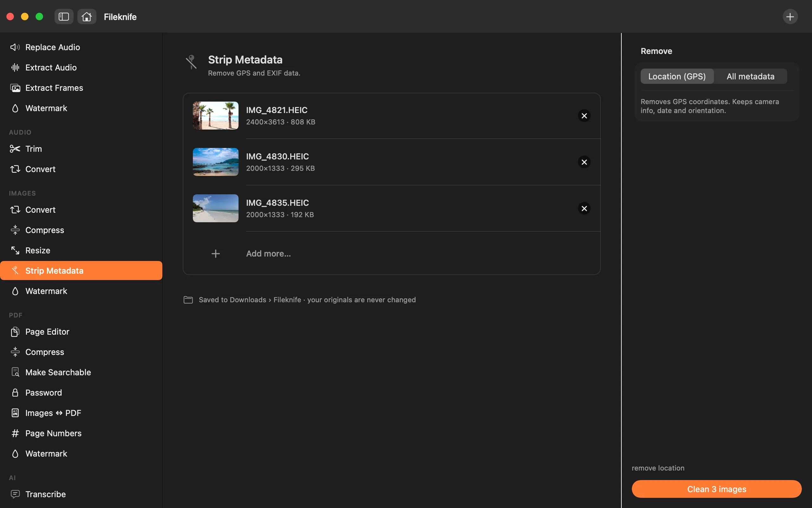Click the crossed-out pin icon beside Strip Metadata heading

click(191, 62)
